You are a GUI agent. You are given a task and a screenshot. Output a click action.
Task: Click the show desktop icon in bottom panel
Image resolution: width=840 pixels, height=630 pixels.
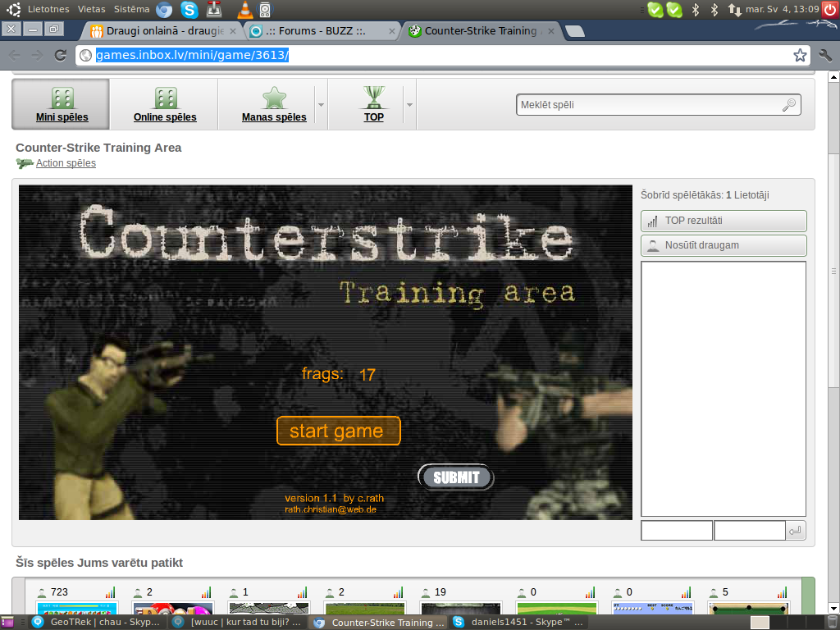click(7, 622)
